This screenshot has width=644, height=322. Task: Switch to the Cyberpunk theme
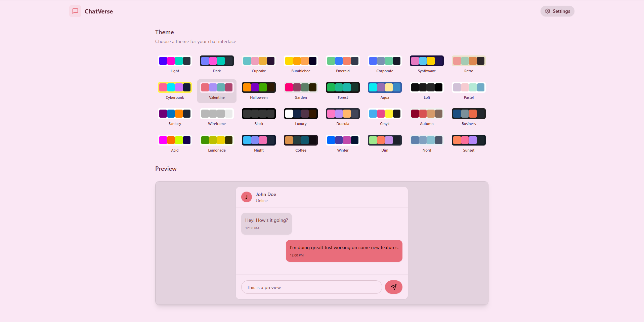[x=175, y=91]
